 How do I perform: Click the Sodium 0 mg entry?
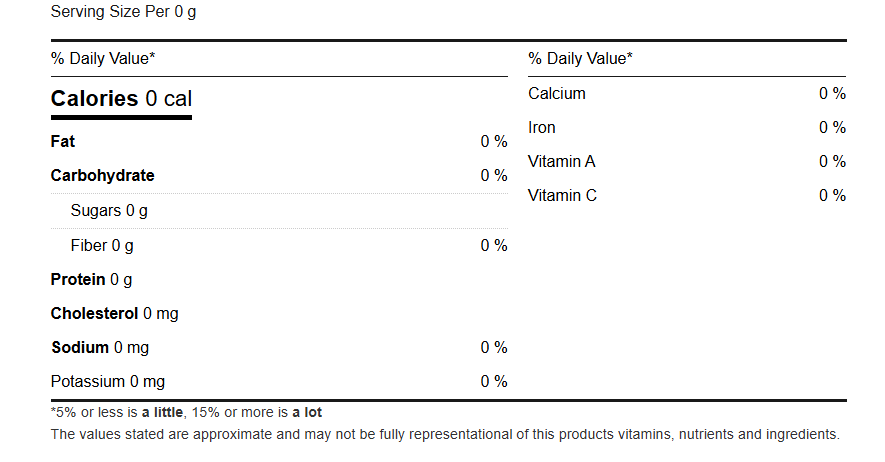coord(100,347)
